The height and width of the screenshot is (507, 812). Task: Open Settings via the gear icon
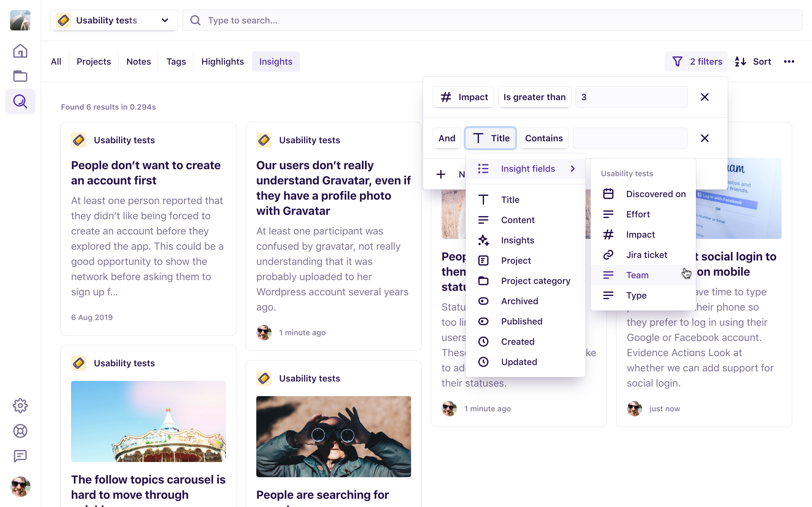pos(20,406)
